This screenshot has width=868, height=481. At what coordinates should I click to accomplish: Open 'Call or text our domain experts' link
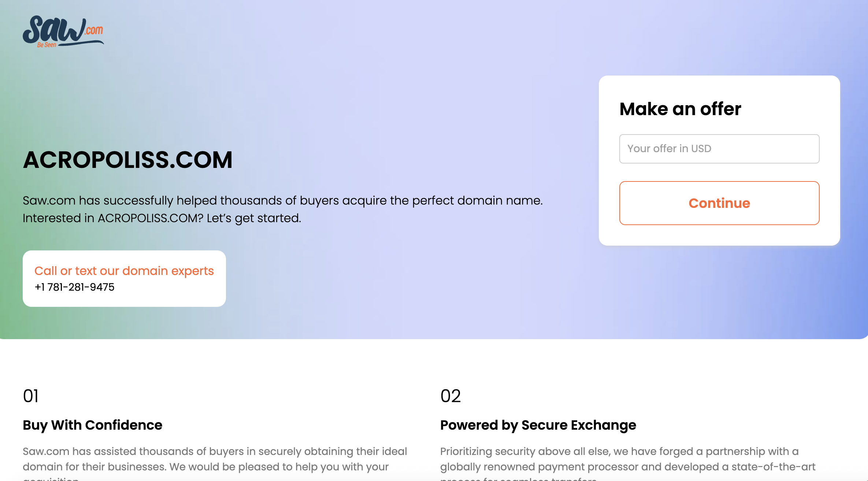coord(124,271)
